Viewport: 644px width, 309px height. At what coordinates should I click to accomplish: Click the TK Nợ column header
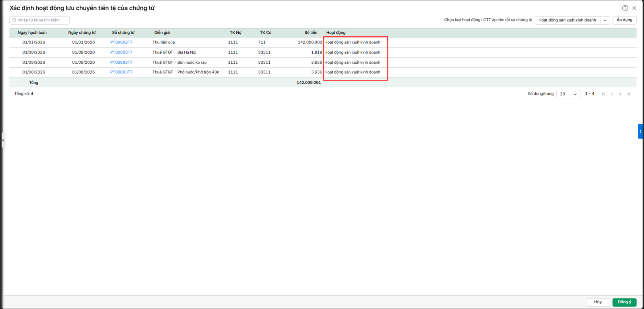click(x=235, y=33)
